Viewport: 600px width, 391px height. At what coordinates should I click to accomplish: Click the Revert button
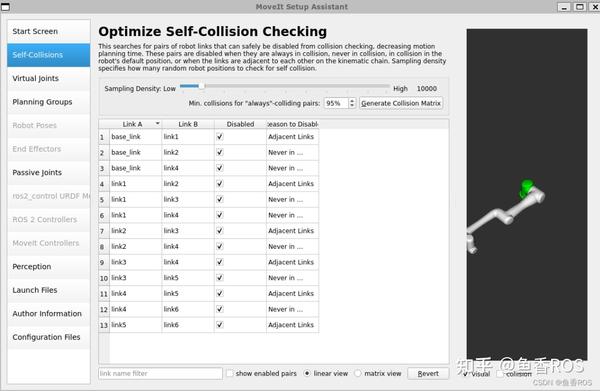(428, 373)
